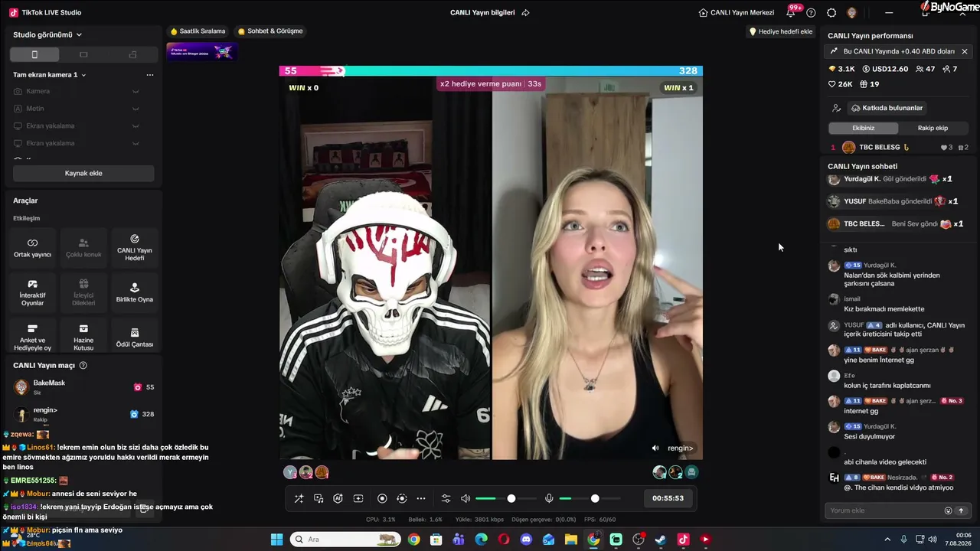Open the profile avatar in title bar

(x=852, y=12)
